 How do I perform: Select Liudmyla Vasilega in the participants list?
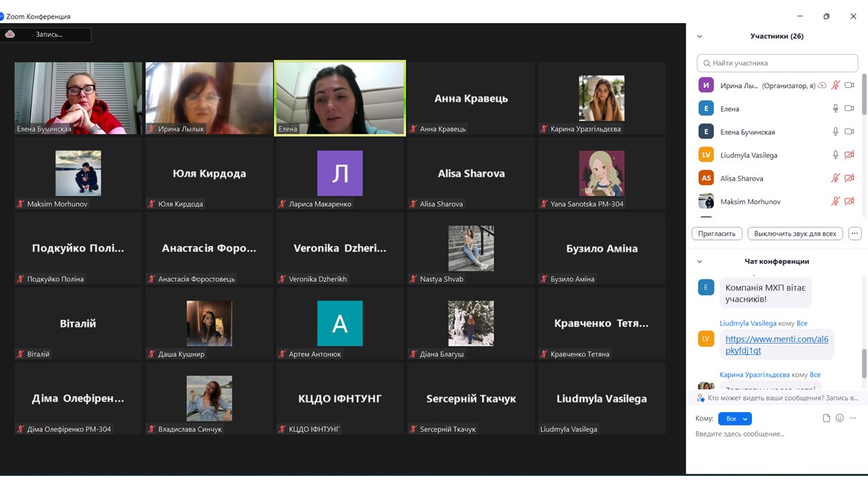click(749, 155)
